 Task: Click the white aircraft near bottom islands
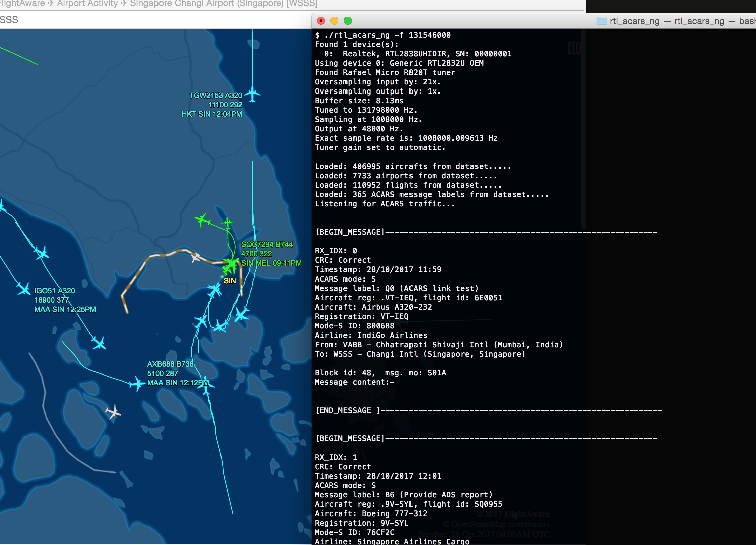[x=113, y=412]
